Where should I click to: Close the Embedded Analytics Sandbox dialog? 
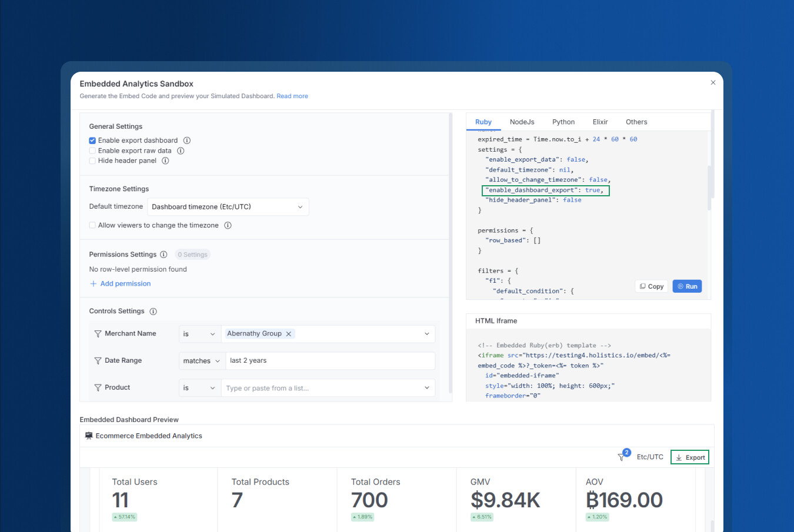pos(713,82)
